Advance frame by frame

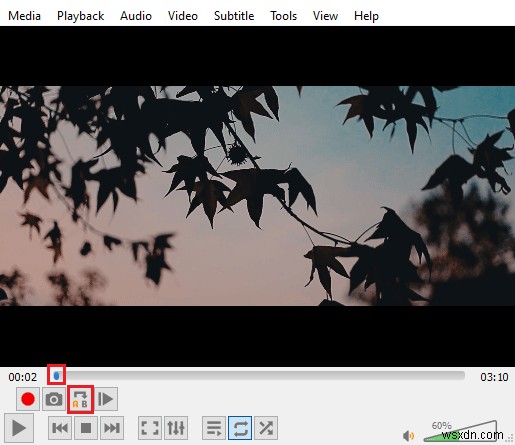tap(106, 399)
